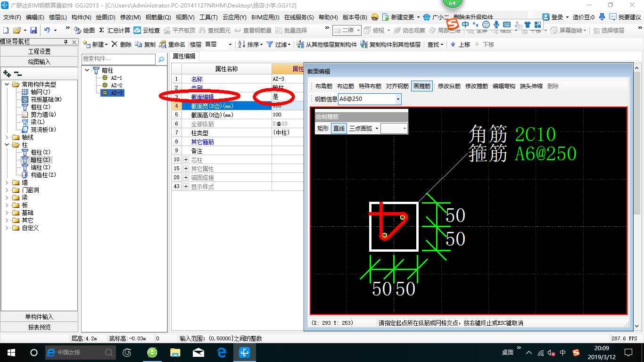Expand the 基础 folder
Image resolution: width=644 pixels, height=362 pixels.
tap(7, 213)
